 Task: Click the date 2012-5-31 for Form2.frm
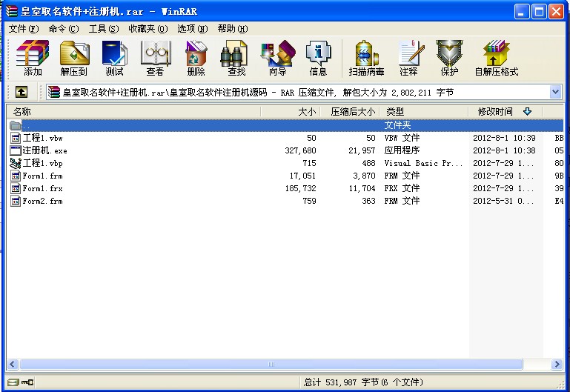(x=503, y=201)
